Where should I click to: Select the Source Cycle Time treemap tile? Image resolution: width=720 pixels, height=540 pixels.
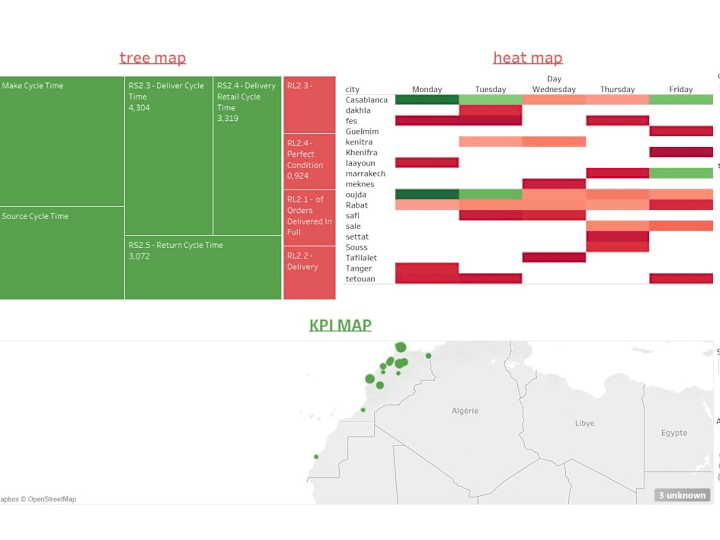[62, 253]
